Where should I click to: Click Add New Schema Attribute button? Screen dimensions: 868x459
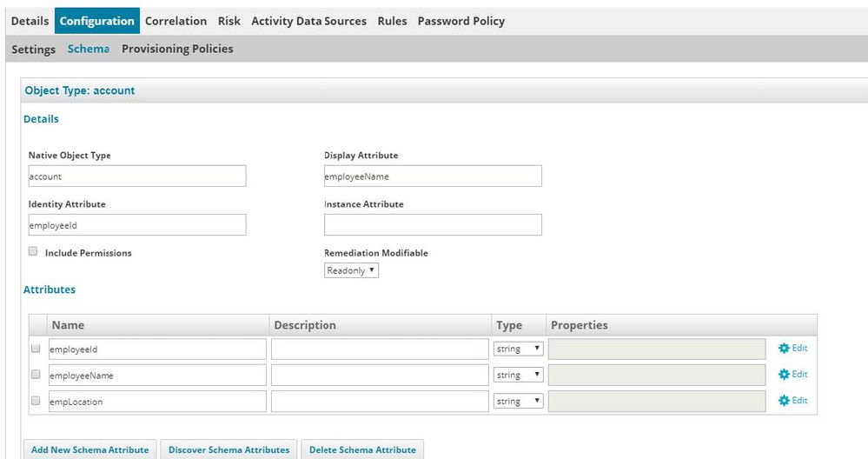(90, 449)
